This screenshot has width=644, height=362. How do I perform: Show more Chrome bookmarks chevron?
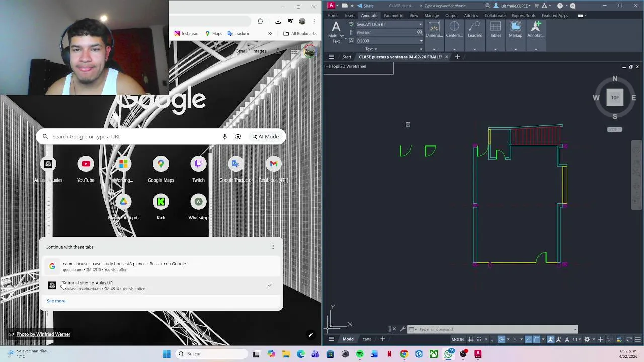270,33
